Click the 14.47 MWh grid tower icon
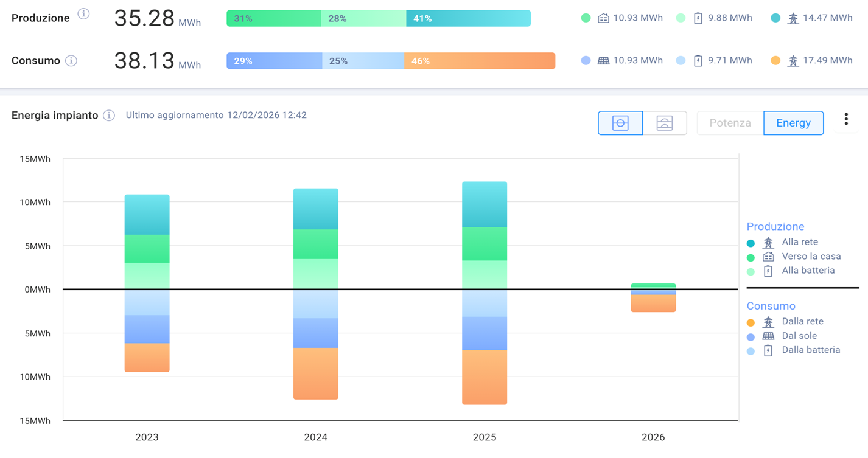The width and height of the screenshot is (868, 458). tap(793, 18)
